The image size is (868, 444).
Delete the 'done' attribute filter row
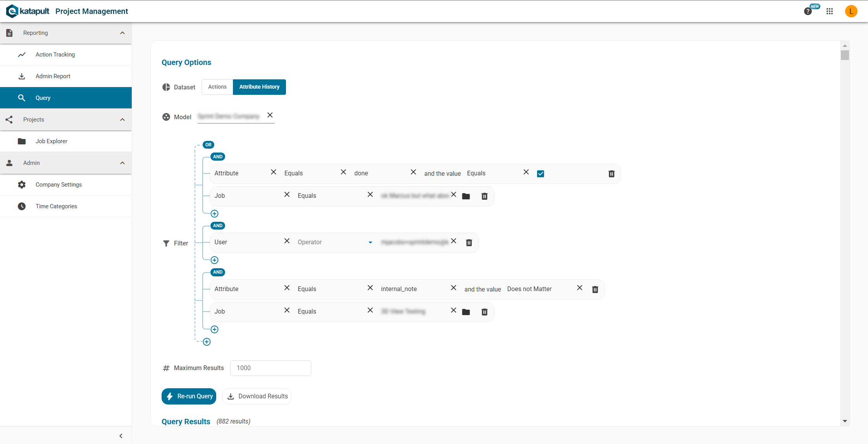[611, 174]
